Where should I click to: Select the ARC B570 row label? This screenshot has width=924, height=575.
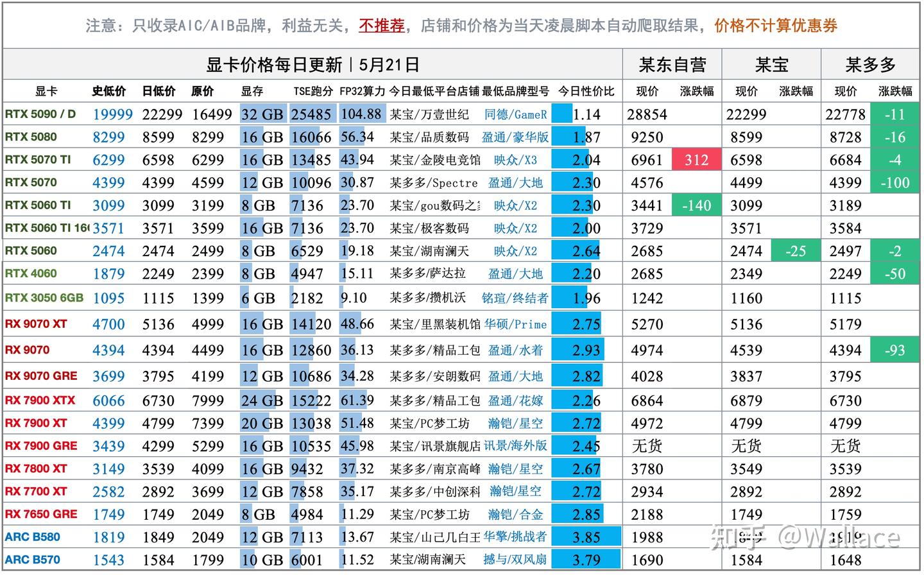32,560
